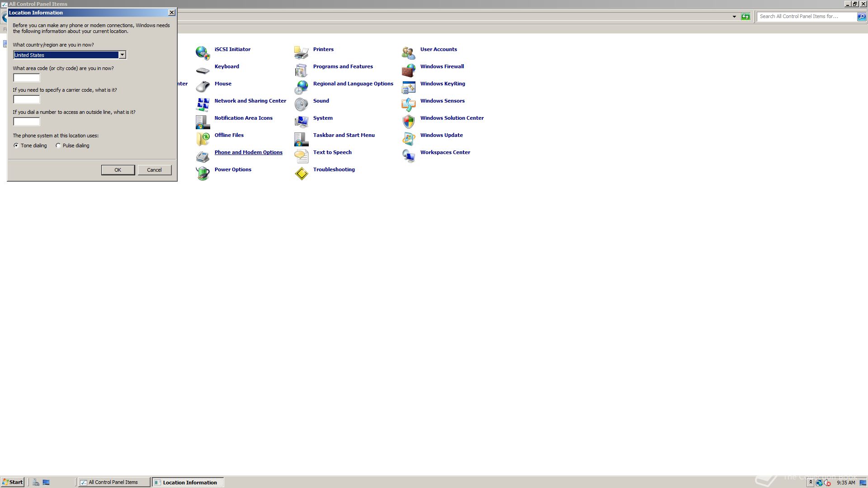Viewport: 868px width, 488px height.
Task: Open the User Accounts link
Action: [439, 49]
